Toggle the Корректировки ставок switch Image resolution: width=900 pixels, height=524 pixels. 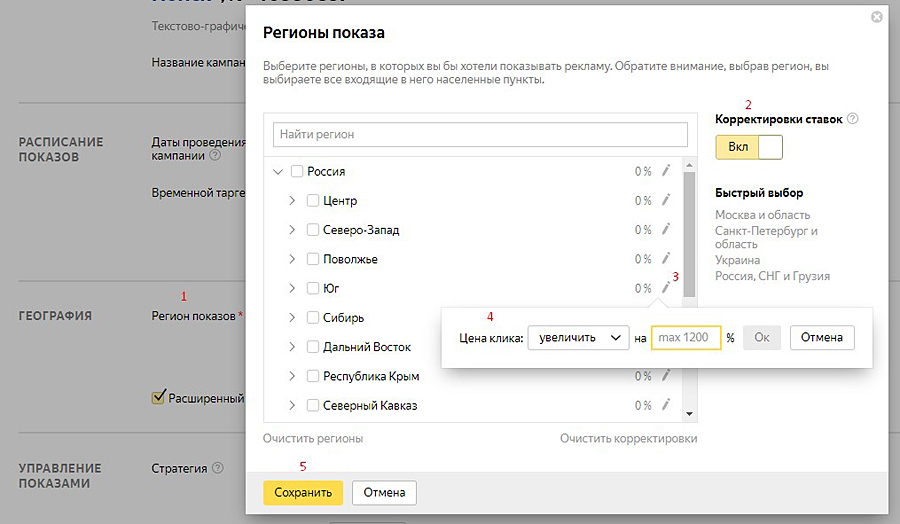(x=749, y=147)
